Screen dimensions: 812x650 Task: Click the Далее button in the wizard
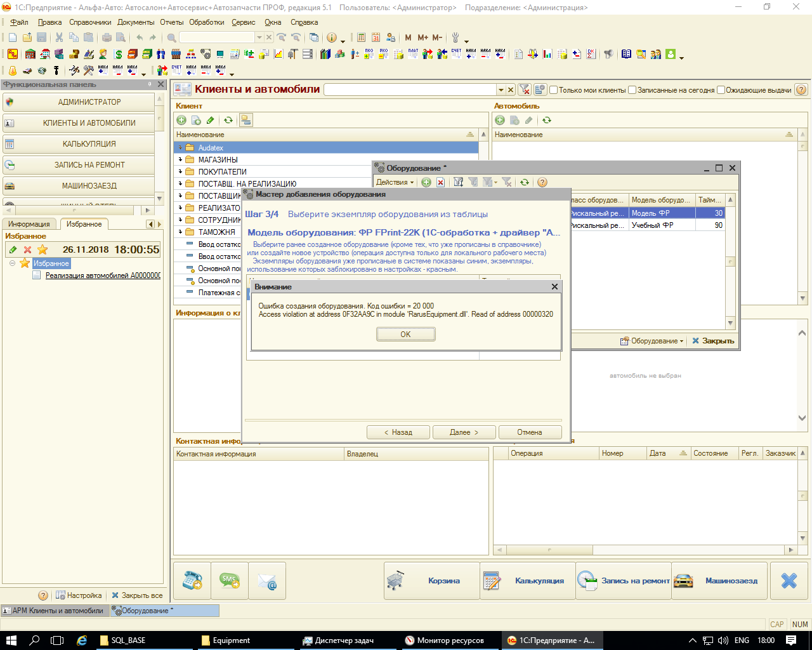[x=464, y=432]
